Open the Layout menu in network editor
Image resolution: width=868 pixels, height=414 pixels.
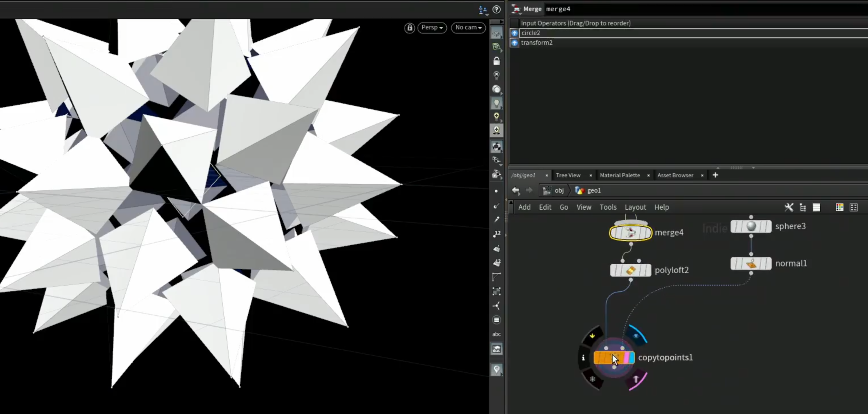(635, 207)
